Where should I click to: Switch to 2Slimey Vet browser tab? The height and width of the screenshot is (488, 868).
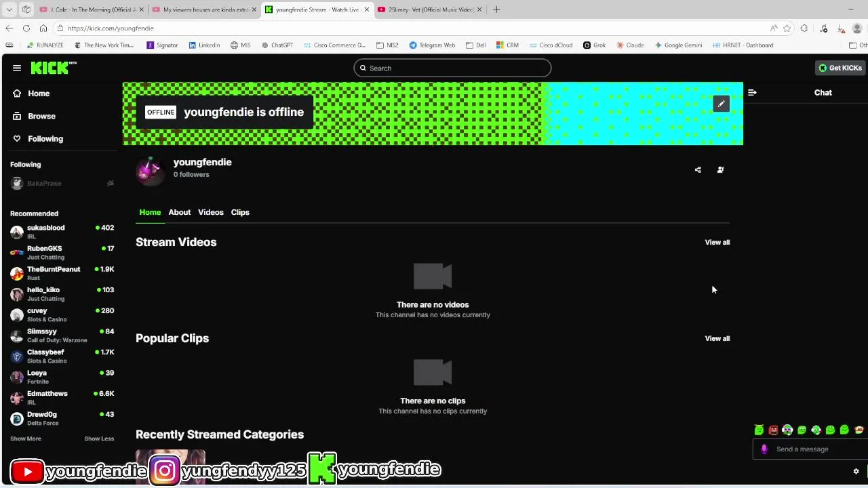[430, 9]
